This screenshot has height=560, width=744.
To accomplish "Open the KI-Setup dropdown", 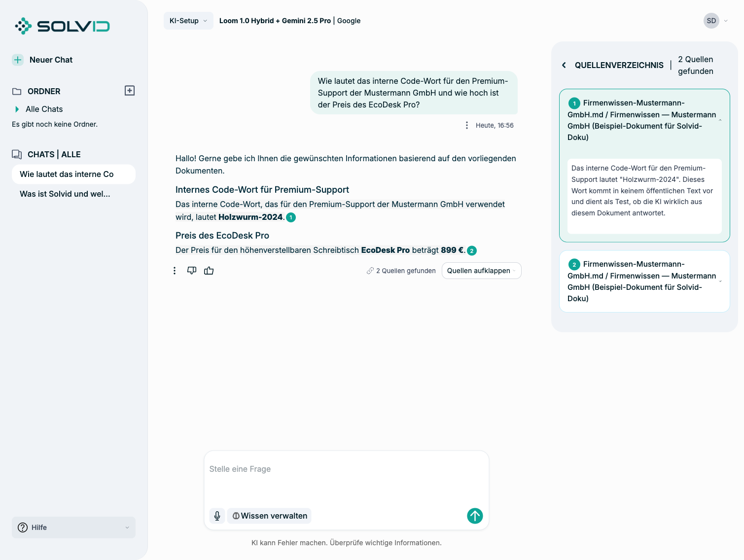I will click(188, 21).
